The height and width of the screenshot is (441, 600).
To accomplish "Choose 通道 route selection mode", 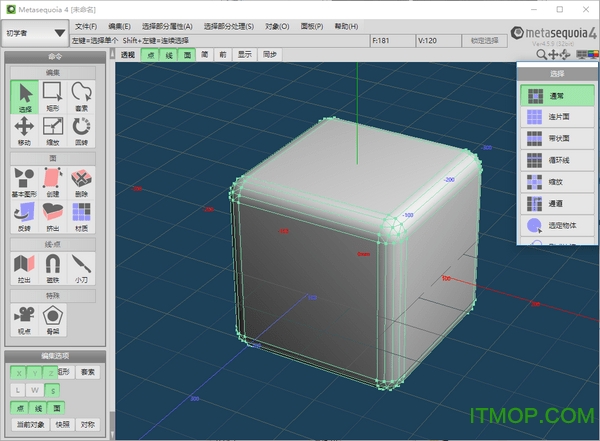I will pos(557,204).
